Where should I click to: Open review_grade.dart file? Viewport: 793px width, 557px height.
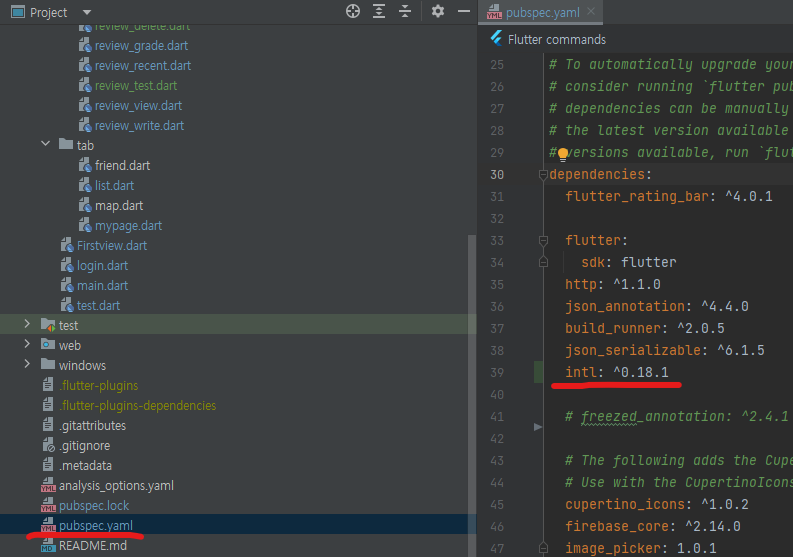click(x=141, y=46)
